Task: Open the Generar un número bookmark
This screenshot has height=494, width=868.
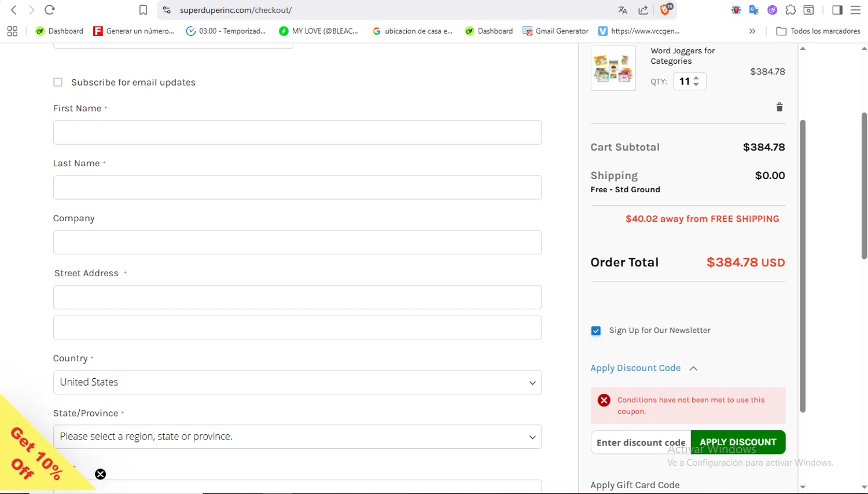Action: click(134, 31)
